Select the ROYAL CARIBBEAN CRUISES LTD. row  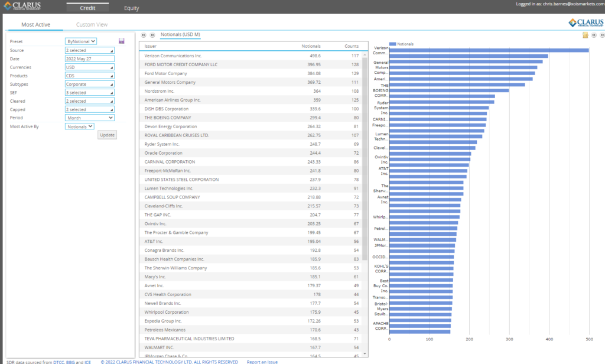tap(251, 135)
